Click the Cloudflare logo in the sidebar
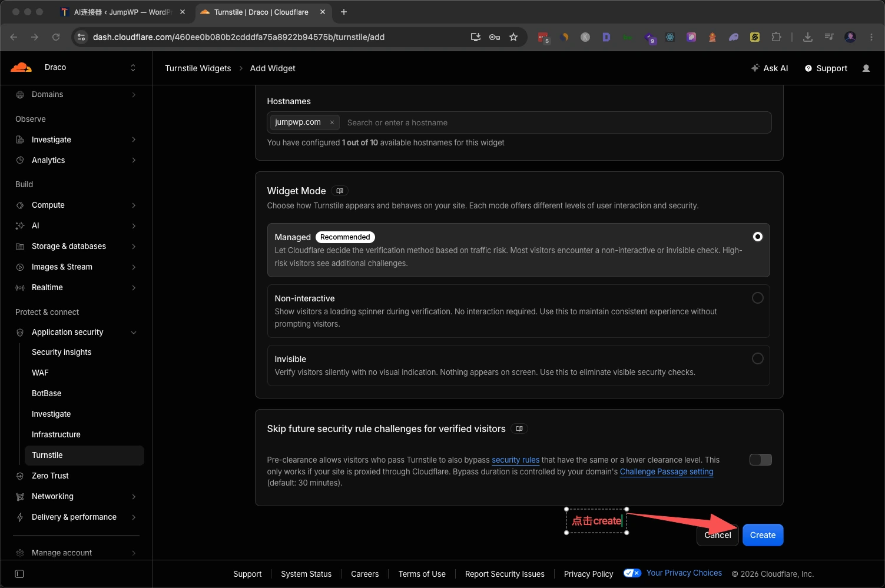Image resolution: width=885 pixels, height=588 pixels. coord(21,67)
